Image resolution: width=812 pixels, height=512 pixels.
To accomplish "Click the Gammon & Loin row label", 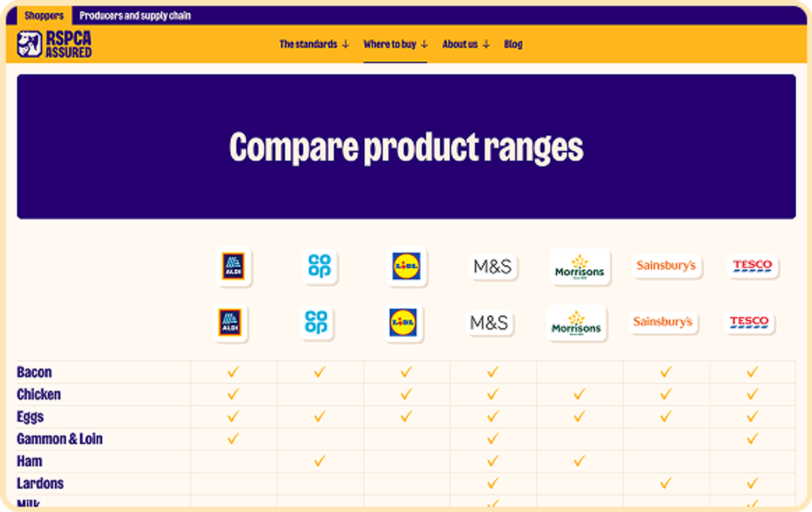I will pos(60,439).
